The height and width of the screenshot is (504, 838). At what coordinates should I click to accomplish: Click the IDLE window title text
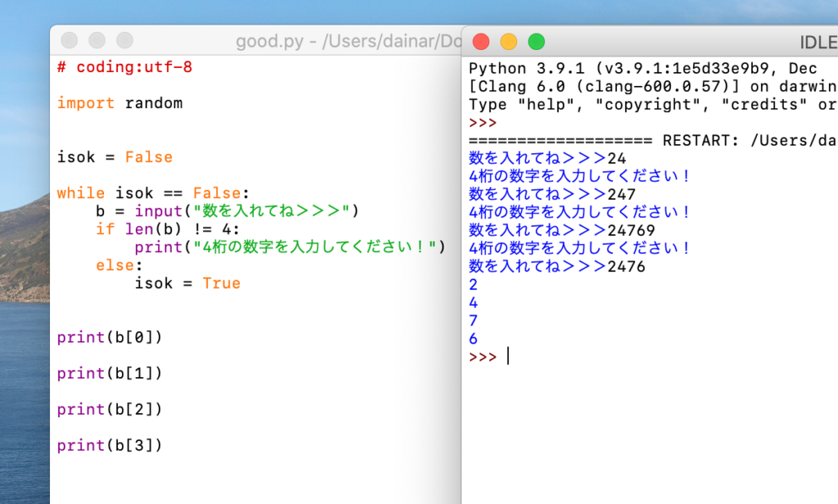(x=818, y=43)
